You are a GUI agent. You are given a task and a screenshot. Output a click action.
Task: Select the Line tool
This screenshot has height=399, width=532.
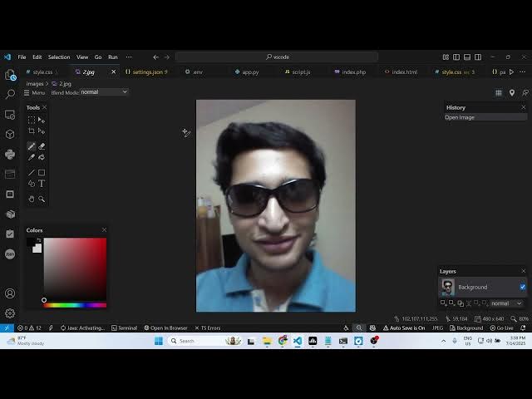coord(32,172)
